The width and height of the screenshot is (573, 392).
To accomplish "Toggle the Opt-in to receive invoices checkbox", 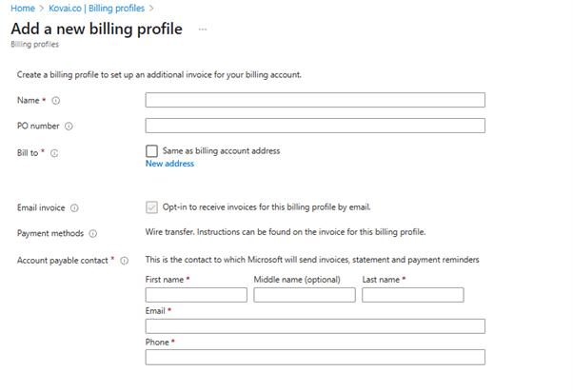I will (x=151, y=207).
